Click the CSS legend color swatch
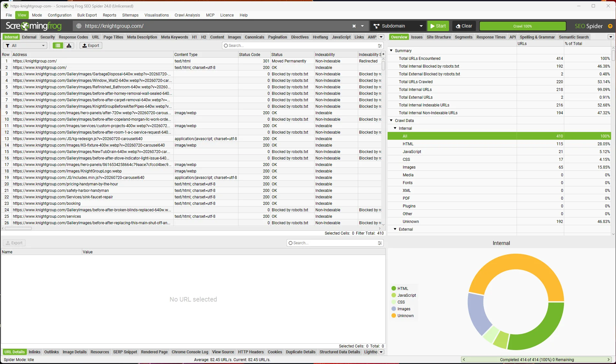Image resolution: width=616 pixels, height=364 pixels. pos(394,302)
